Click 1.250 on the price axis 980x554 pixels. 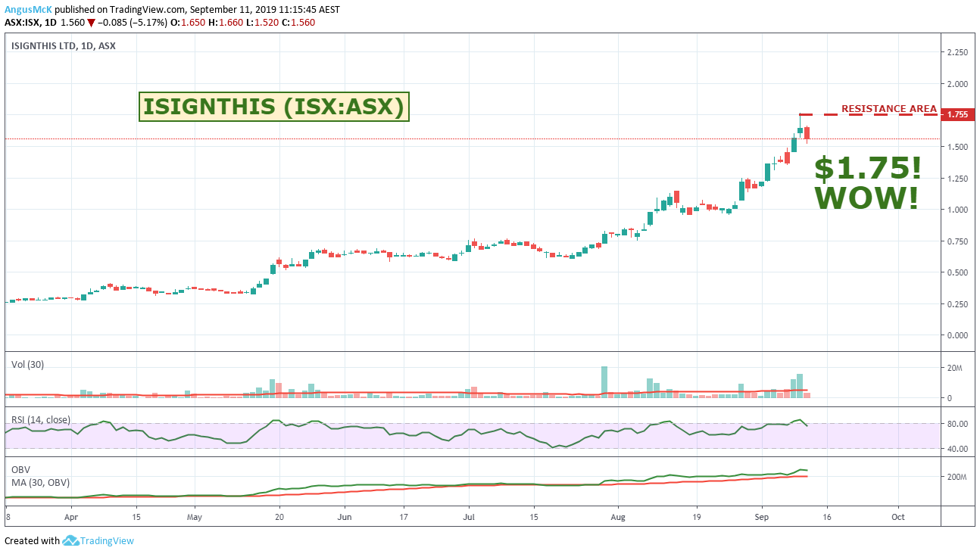[957, 178]
